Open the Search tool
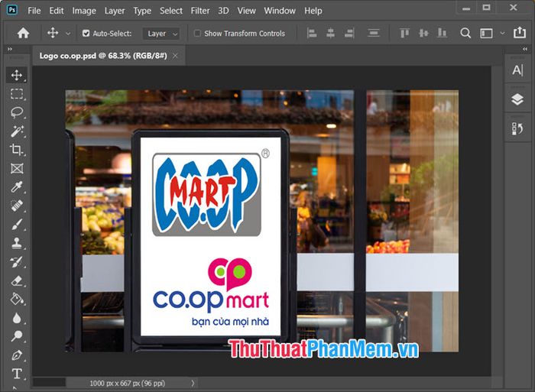The image size is (535, 392). [465, 33]
